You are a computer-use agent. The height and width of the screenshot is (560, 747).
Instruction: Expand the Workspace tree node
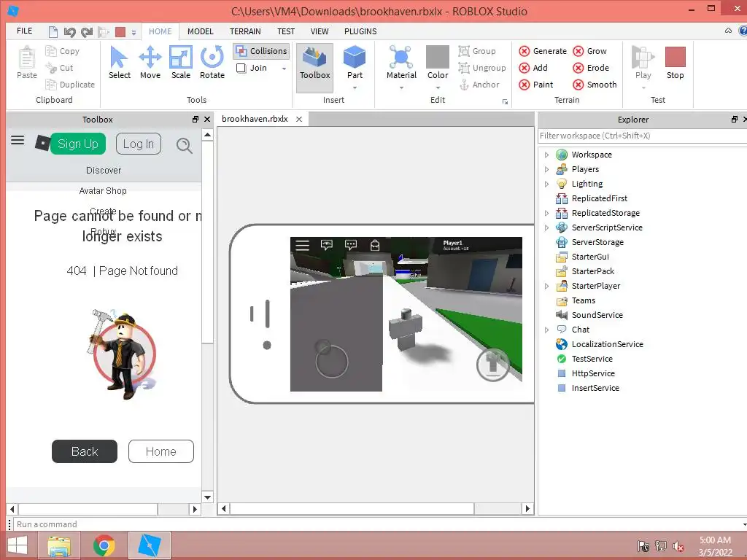click(x=546, y=155)
